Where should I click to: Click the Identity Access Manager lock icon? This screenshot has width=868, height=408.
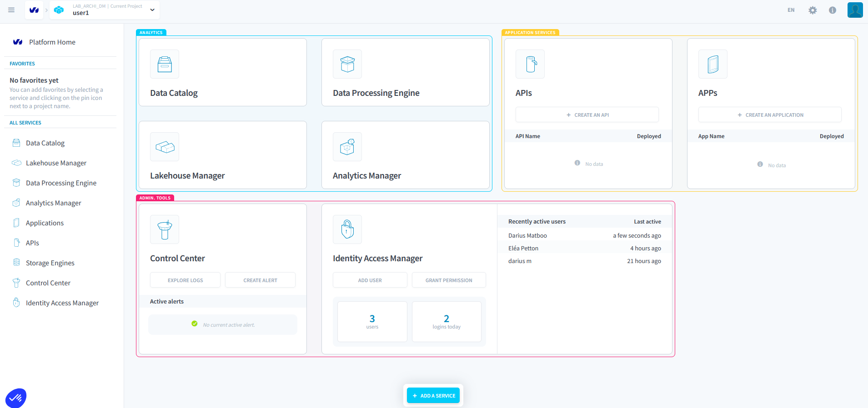(x=347, y=229)
